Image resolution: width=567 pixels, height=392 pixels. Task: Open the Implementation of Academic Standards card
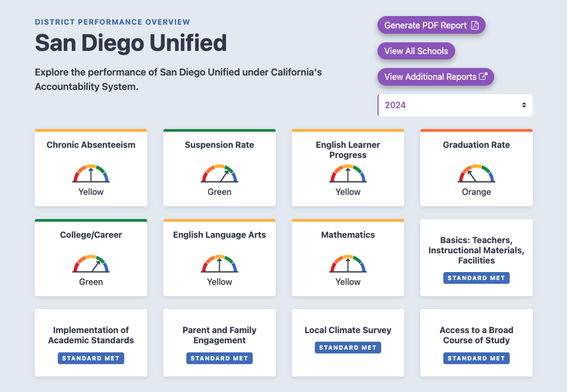click(91, 343)
